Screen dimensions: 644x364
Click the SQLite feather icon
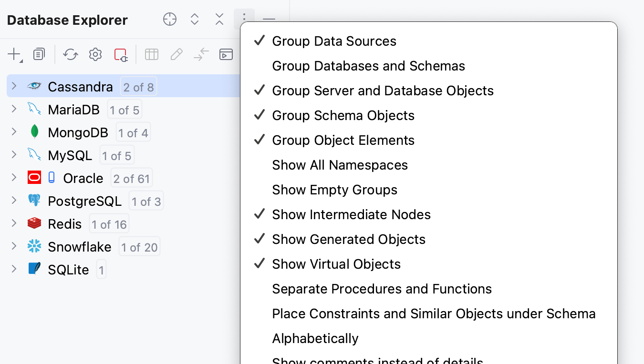(x=34, y=269)
